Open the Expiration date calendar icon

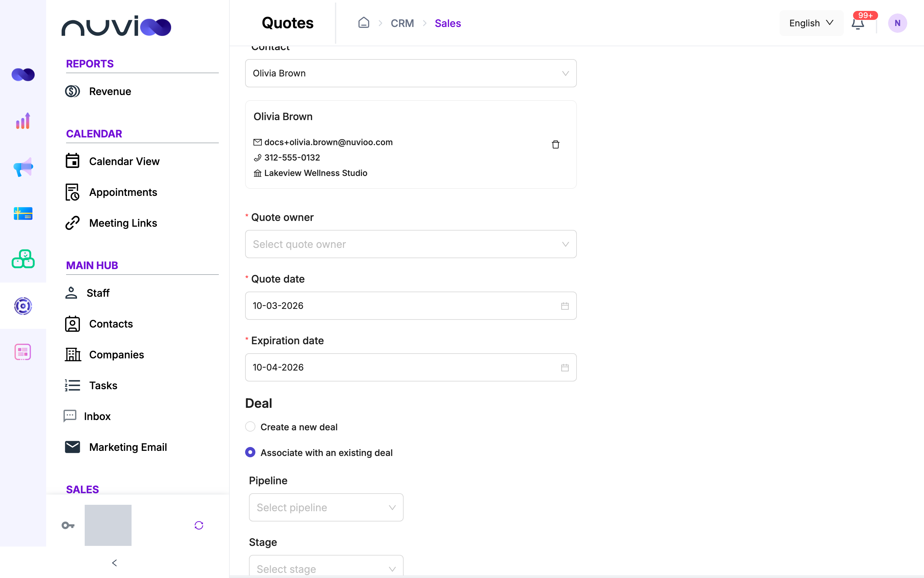click(565, 367)
